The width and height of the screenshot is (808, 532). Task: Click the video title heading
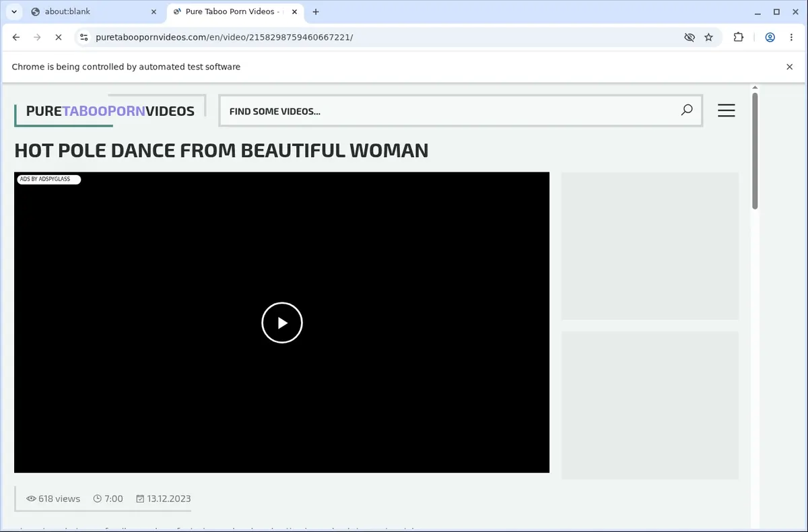coord(222,150)
